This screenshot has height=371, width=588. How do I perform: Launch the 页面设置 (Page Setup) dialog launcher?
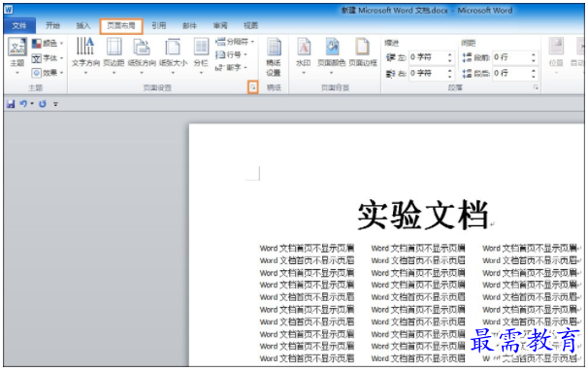point(253,87)
